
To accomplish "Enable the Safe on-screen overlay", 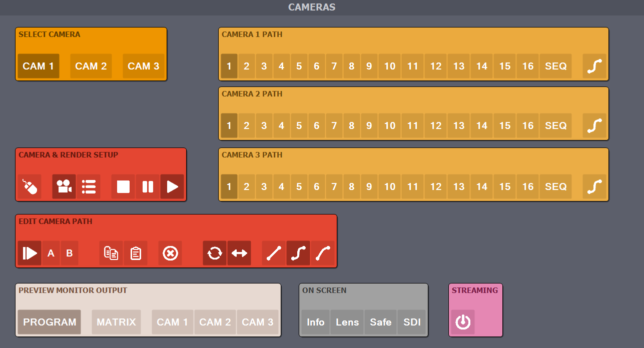I will [380, 322].
